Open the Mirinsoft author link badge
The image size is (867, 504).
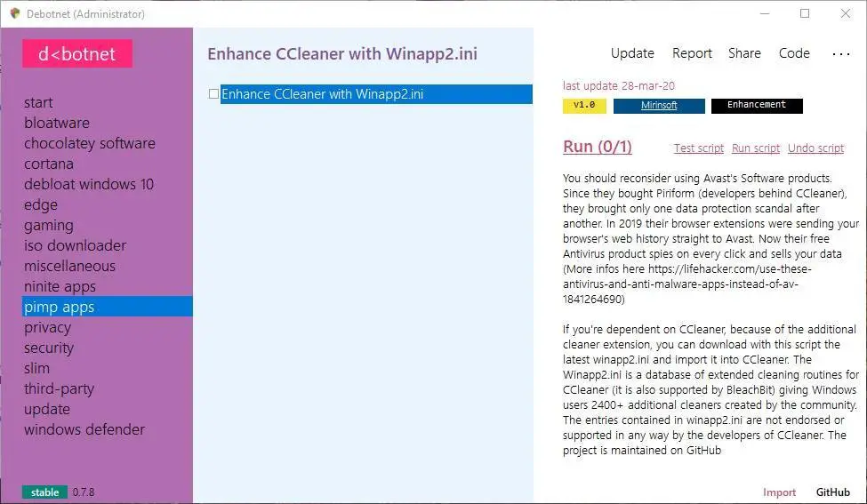tap(659, 106)
